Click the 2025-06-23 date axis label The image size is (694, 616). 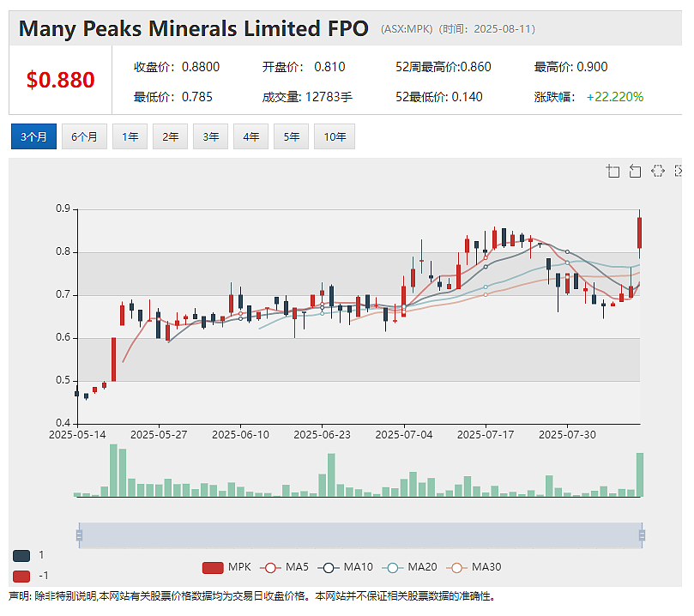[323, 435]
